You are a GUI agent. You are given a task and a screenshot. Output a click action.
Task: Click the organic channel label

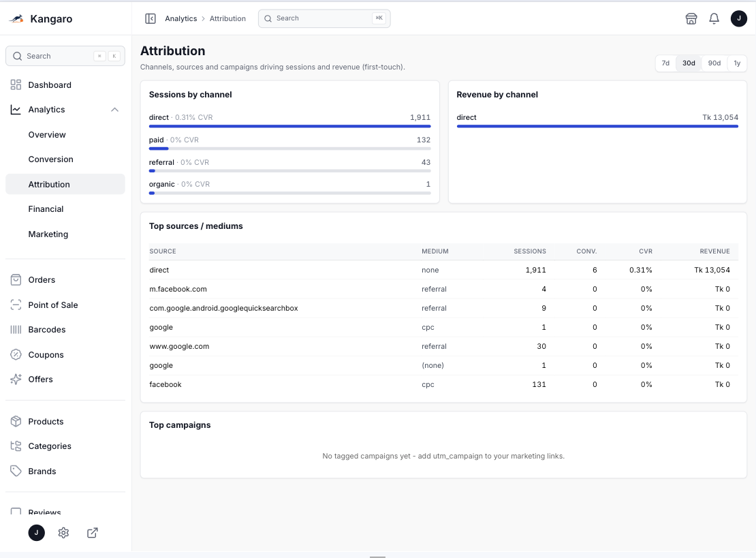[x=161, y=184]
